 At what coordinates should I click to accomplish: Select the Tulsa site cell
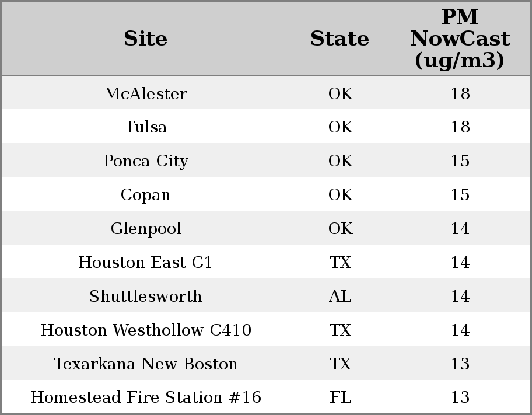[146, 127]
